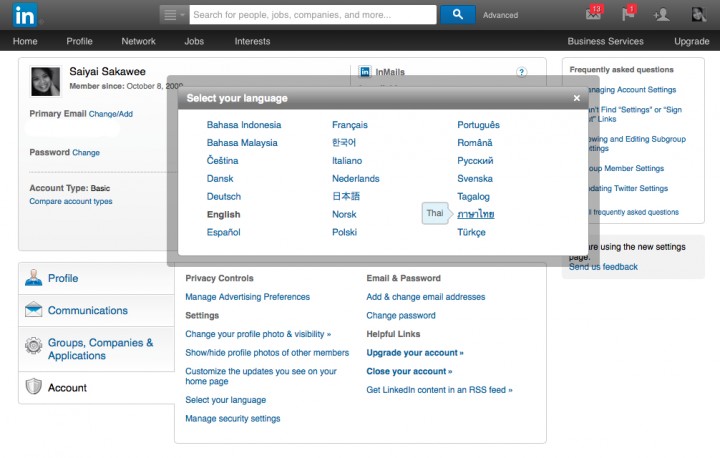Choose Italiano language
This screenshot has width=720, height=458.
[347, 161]
